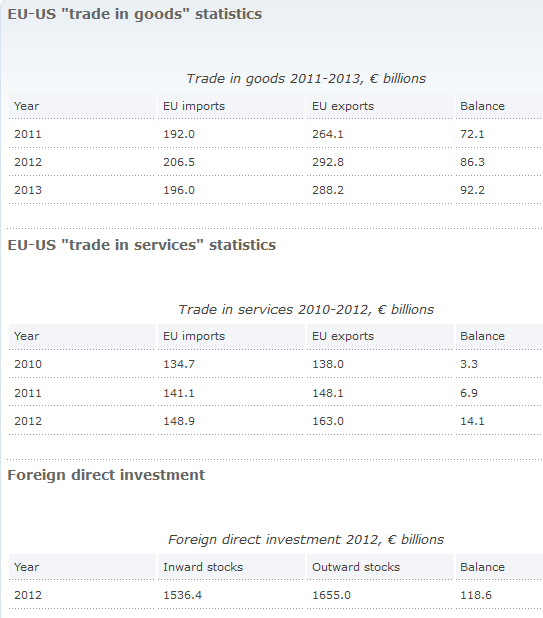This screenshot has width=543, height=618.
Task: Select the inward stocks value 1536.4
Action: click(182, 595)
